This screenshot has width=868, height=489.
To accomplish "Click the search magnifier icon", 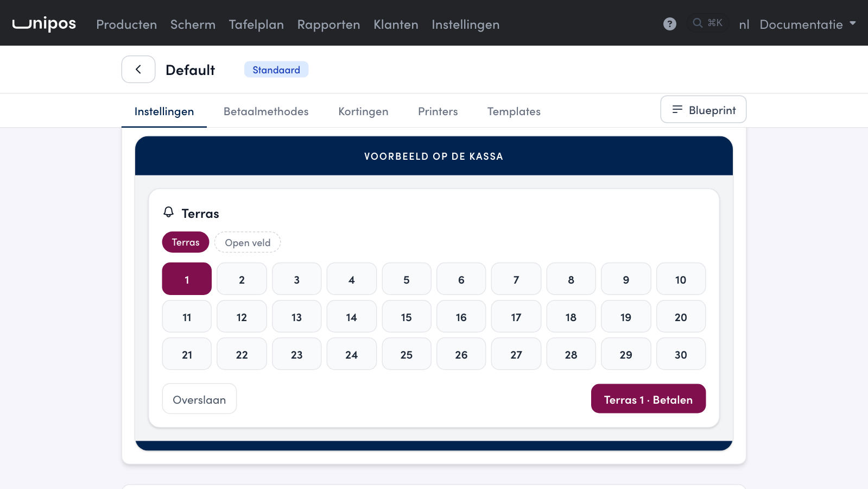I will tap(698, 23).
